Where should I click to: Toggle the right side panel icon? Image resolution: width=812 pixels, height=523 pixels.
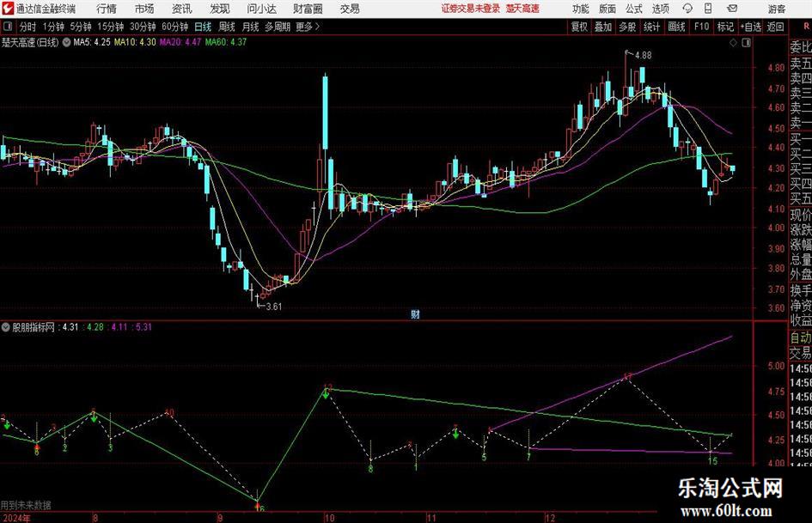(746, 43)
